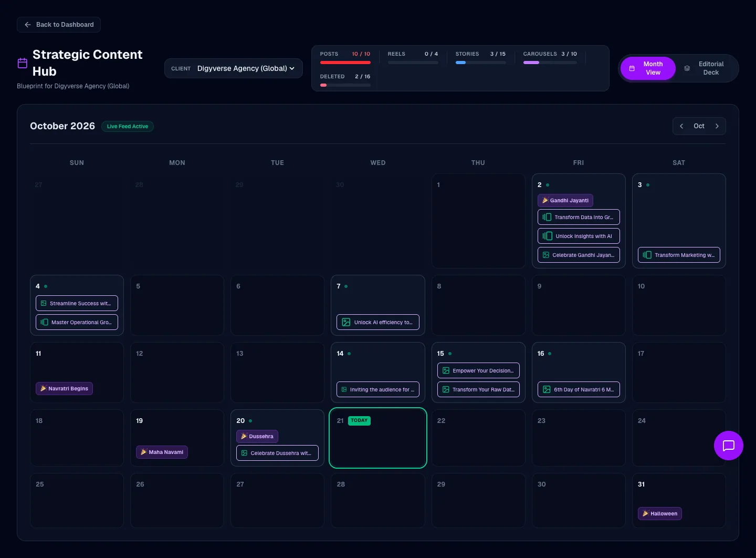The width and height of the screenshot is (756, 558).
Task: Click the Live Feed Active badge
Action: click(128, 126)
